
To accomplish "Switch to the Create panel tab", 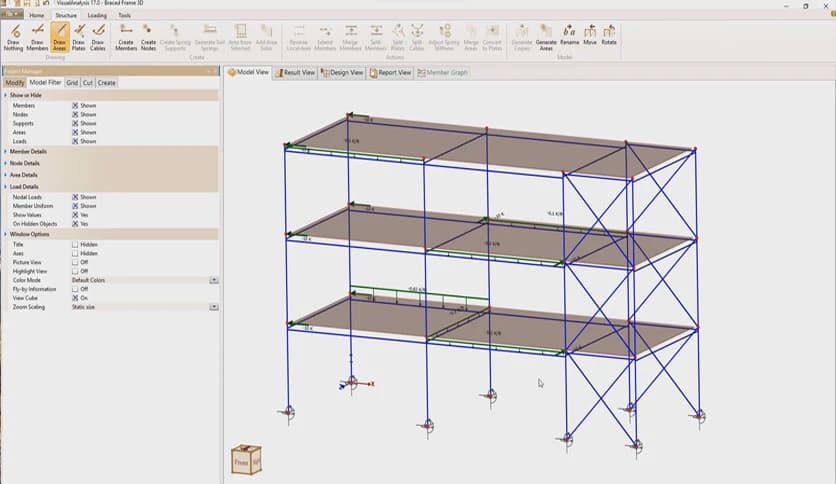I will point(107,83).
